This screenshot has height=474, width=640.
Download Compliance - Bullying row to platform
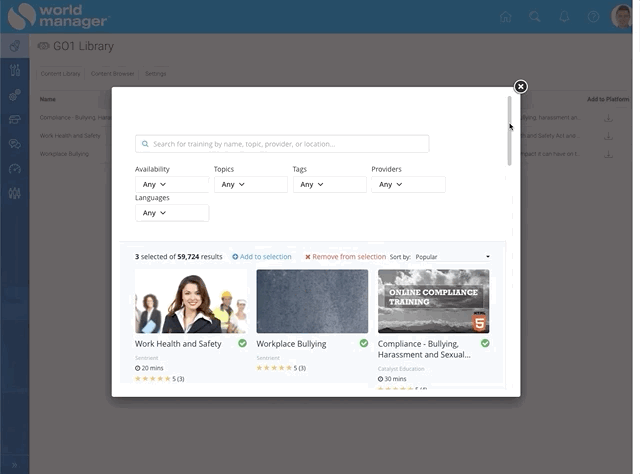point(608,118)
